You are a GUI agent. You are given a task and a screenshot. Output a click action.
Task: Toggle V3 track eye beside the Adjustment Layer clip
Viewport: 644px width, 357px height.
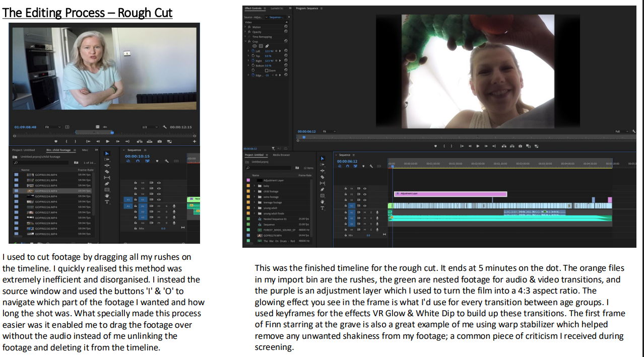click(365, 194)
